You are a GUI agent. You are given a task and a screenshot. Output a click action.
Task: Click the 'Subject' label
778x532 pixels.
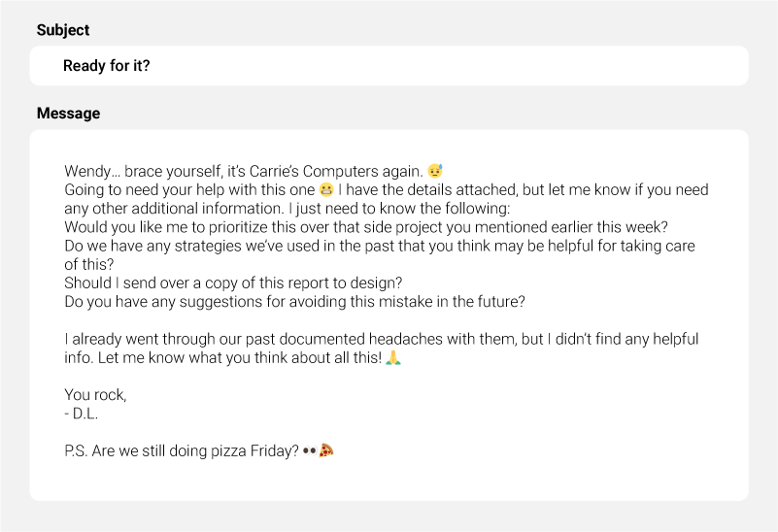[x=63, y=30]
